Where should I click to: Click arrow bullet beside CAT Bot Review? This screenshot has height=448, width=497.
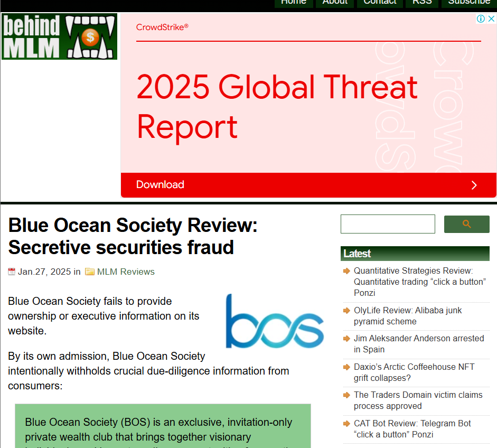click(346, 424)
